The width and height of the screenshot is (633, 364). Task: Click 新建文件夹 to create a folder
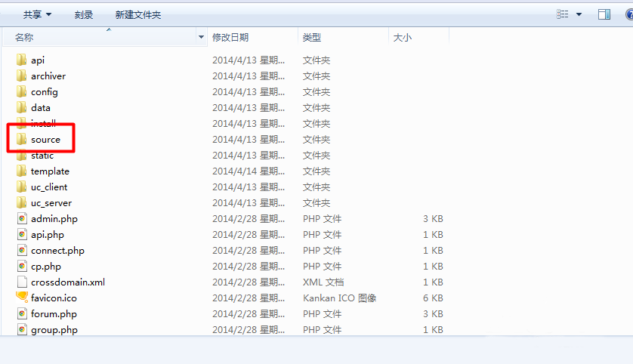pyautogui.click(x=138, y=15)
